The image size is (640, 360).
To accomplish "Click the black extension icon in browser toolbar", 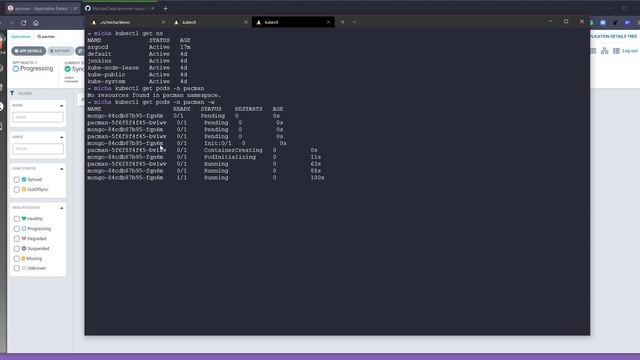I will pyautogui.click(x=615, y=23).
